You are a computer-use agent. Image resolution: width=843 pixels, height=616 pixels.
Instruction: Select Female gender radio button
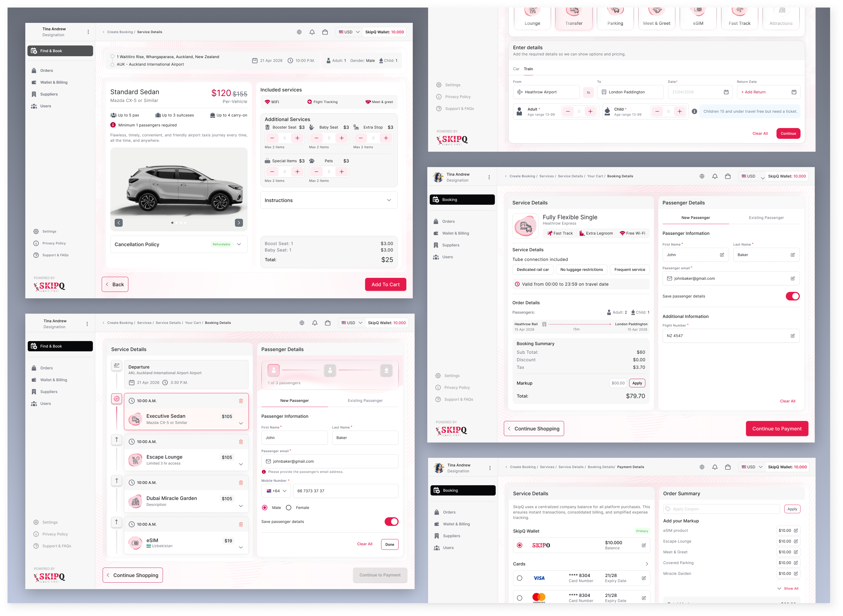coord(288,508)
